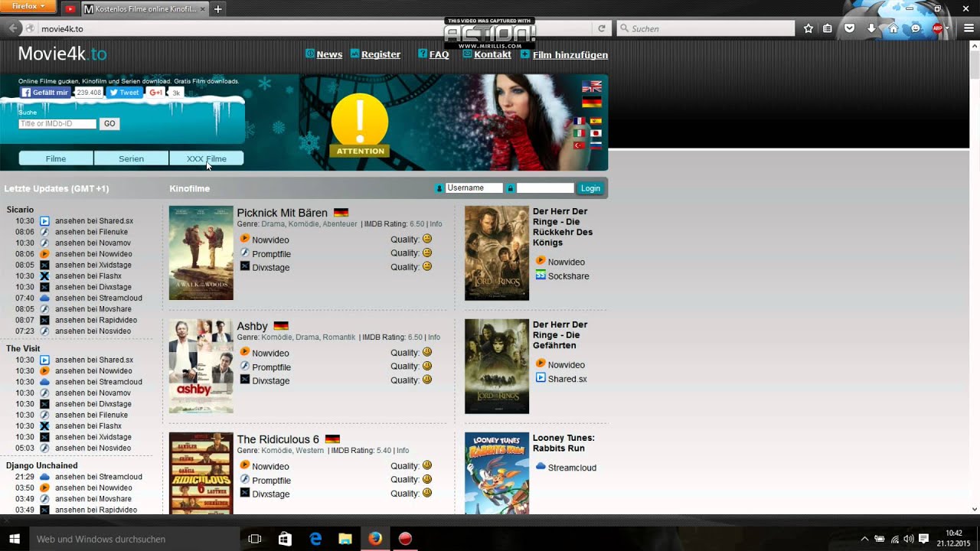Choose the Japanese flag language
Screen dimensions: 980x551
point(596,133)
